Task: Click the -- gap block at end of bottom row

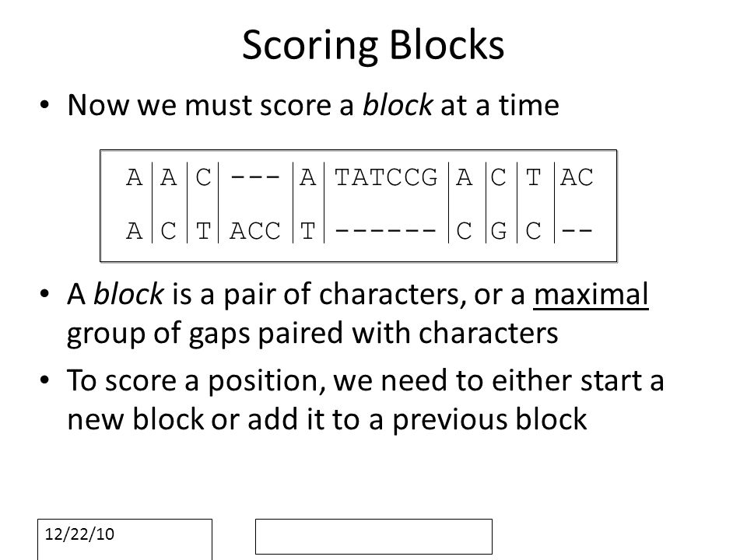Action: (577, 232)
